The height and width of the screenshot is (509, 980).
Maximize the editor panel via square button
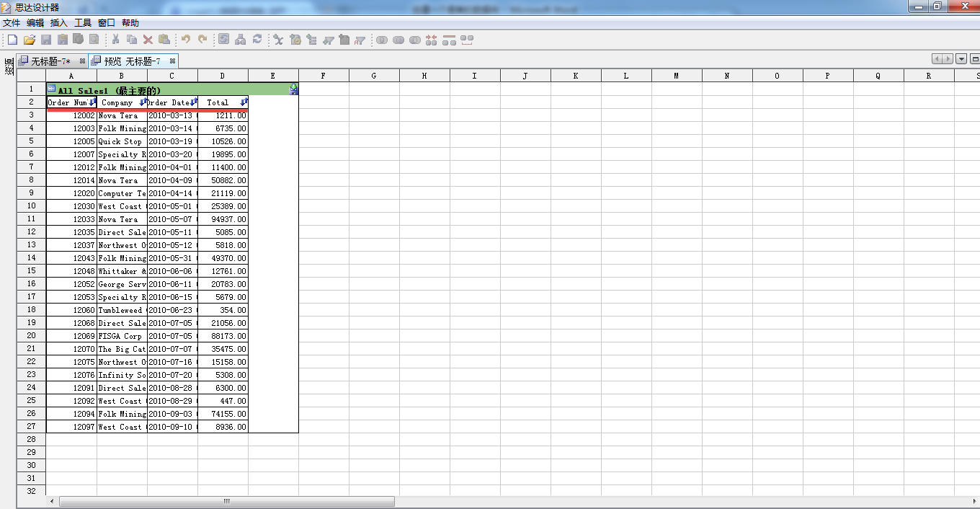pyautogui.click(x=974, y=59)
